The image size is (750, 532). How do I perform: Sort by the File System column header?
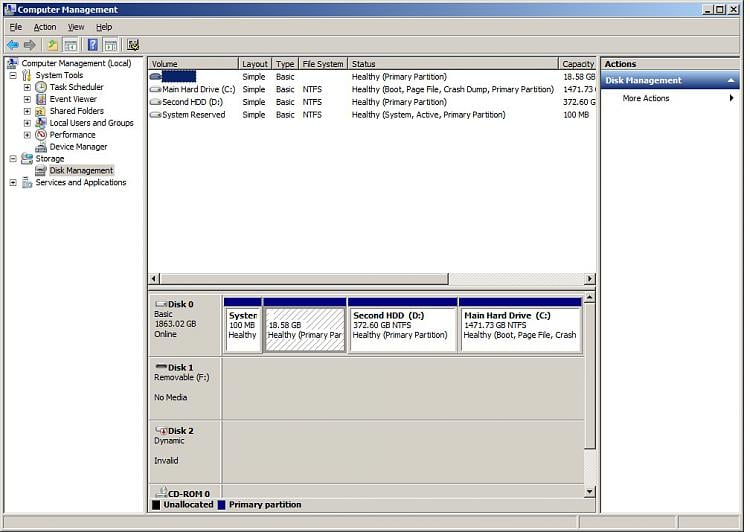click(x=323, y=64)
